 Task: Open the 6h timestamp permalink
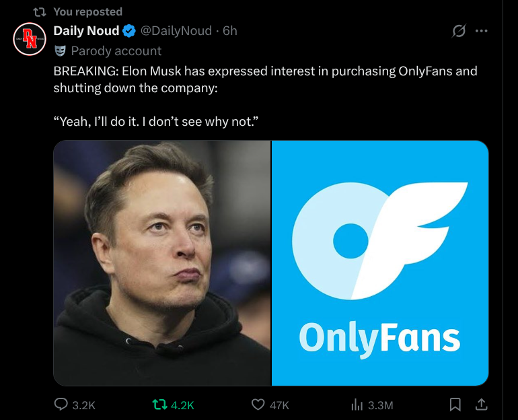229,31
